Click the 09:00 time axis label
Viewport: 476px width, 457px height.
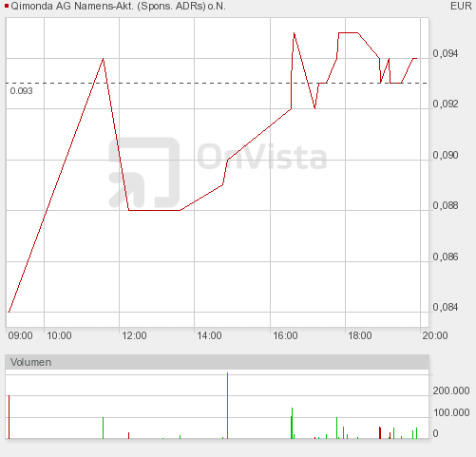[x=20, y=335]
